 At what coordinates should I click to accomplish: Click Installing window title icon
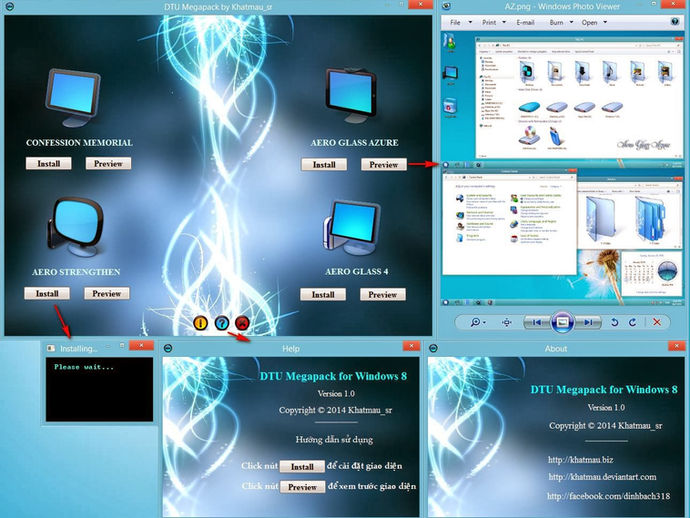[x=51, y=348]
